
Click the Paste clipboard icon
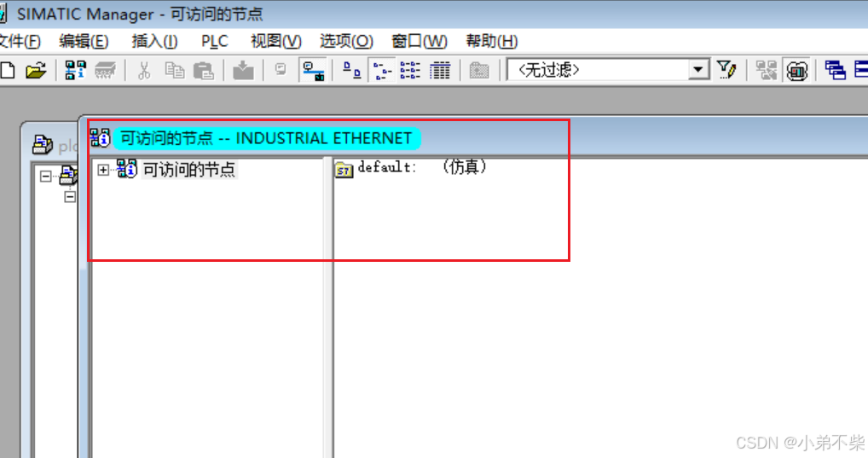[204, 70]
